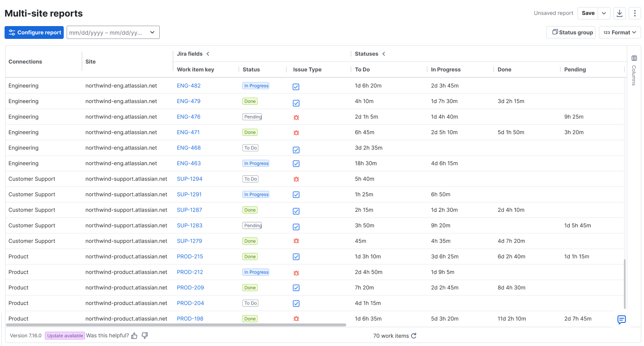
Task: Click the Update available badge
Action: tap(65, 336)
